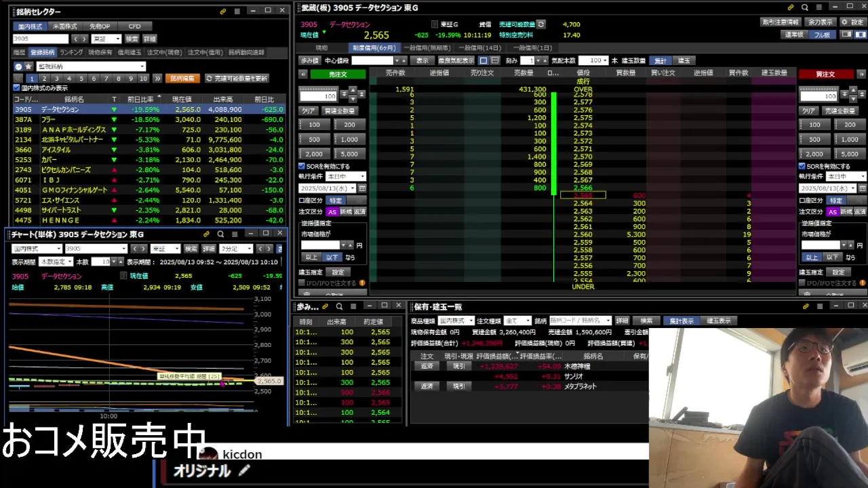Jump to first watchlist page double-left arrow
This screenshot has height=488, width=868.
click(18, 79)
